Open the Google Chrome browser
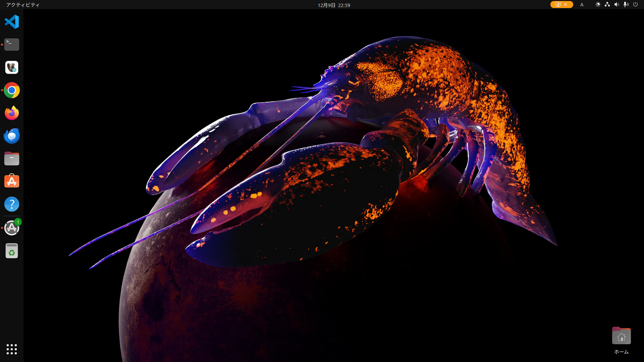Image resolution: width=644 pixels, height=362 pixels. 12,90
